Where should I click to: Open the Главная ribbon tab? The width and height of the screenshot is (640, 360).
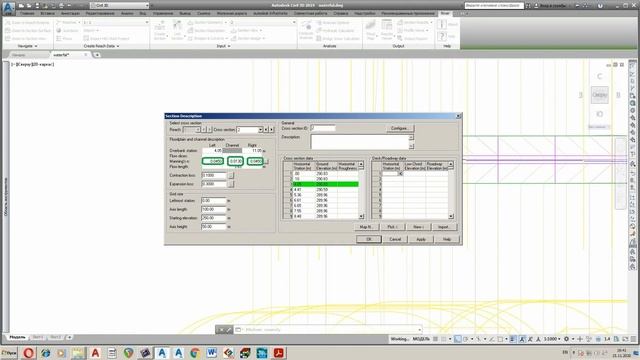pyautogui.click(x=27, y=13)
